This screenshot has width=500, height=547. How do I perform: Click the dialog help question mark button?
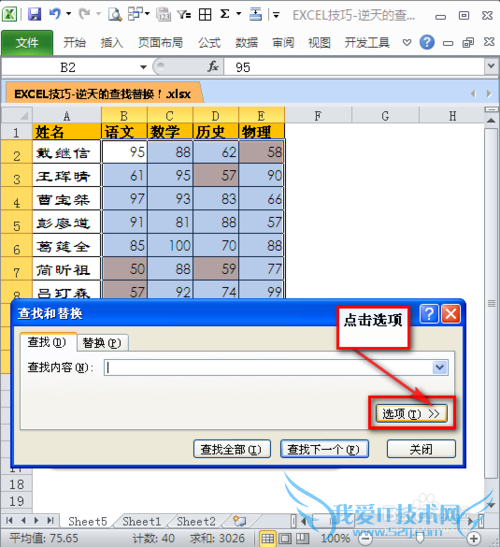(x=428, y=314)
